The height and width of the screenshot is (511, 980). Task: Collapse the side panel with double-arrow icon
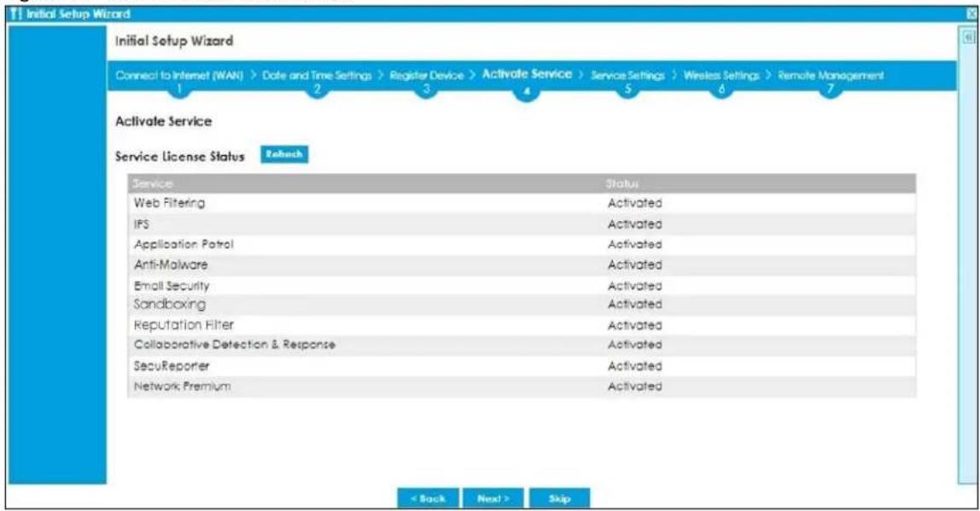pyautogui.click(x=970, y=37)
